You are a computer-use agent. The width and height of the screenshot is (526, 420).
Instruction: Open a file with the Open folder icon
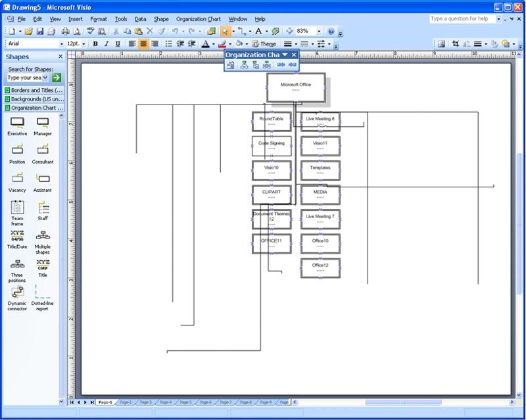[29, 31]
